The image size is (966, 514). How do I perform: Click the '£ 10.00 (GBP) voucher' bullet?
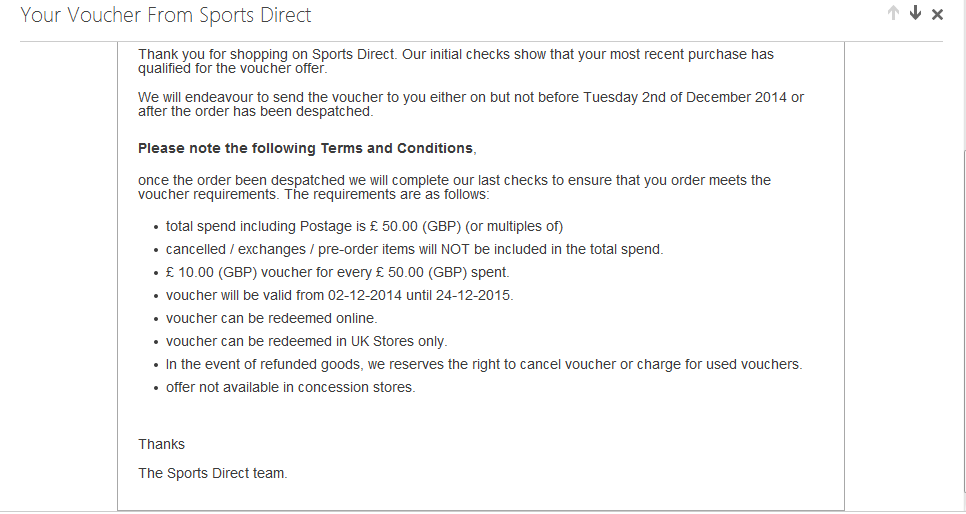[x=338, y=272]
